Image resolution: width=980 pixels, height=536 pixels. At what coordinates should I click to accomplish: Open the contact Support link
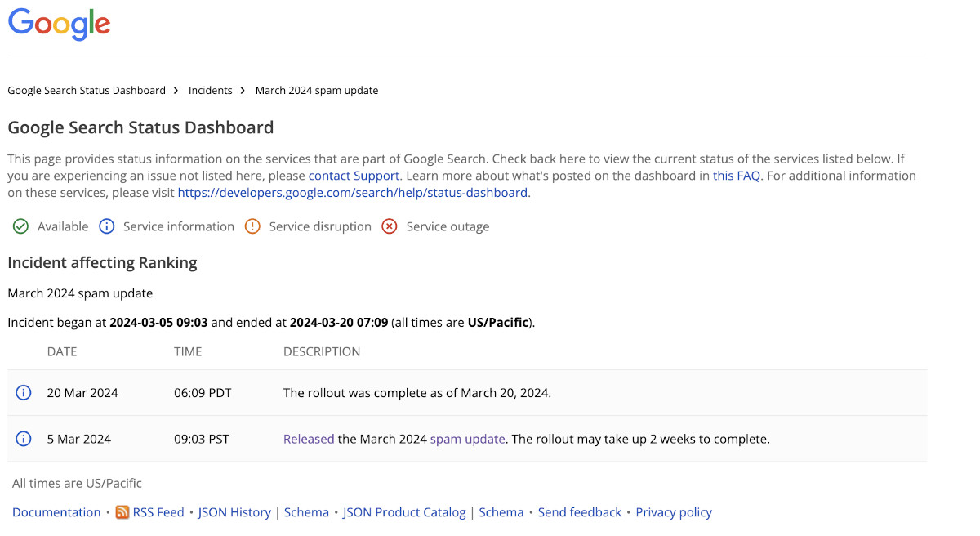354,175
